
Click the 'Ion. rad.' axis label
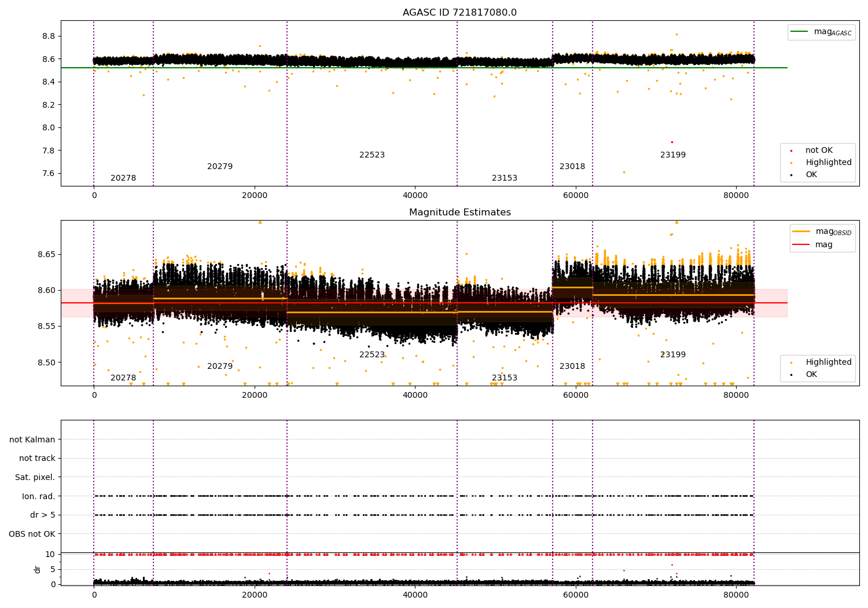(x=39, y=497)
